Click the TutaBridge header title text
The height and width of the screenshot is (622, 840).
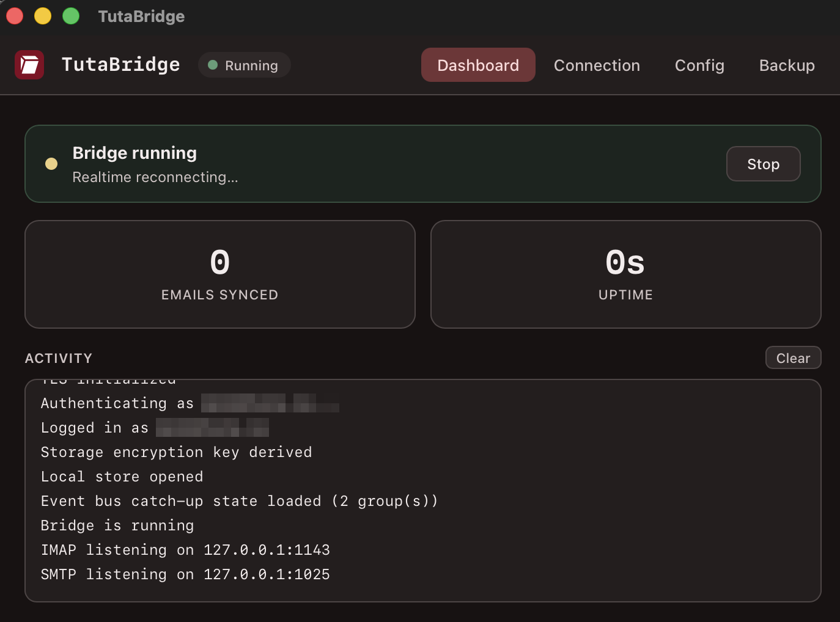pyautogui.click(x=121, y=65)
